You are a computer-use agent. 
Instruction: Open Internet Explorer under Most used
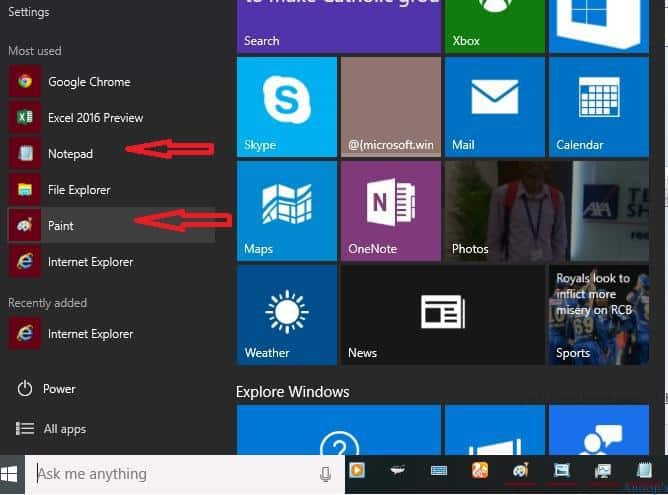(112, 262)
